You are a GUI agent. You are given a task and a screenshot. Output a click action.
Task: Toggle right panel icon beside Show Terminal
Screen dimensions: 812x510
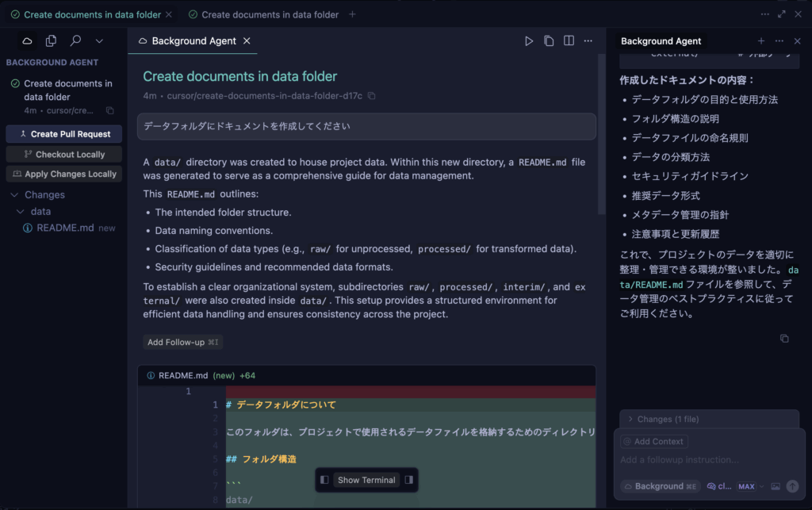[x=408, y=480]
